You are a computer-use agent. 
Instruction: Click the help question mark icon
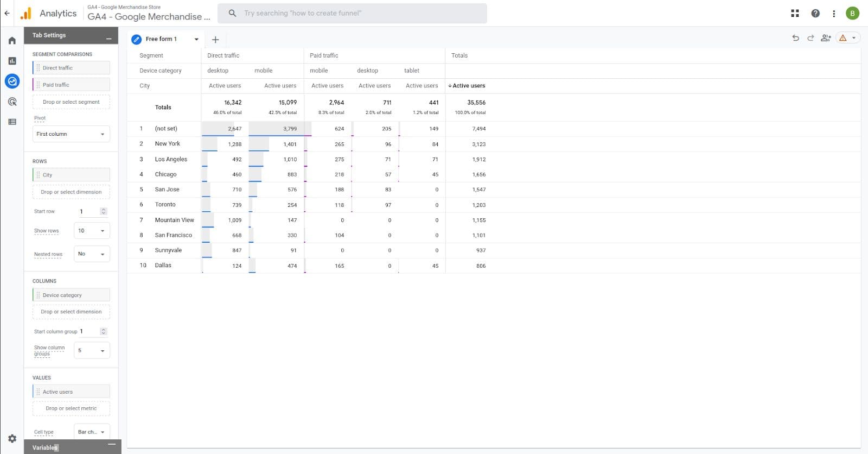click(x=815, y=14)
